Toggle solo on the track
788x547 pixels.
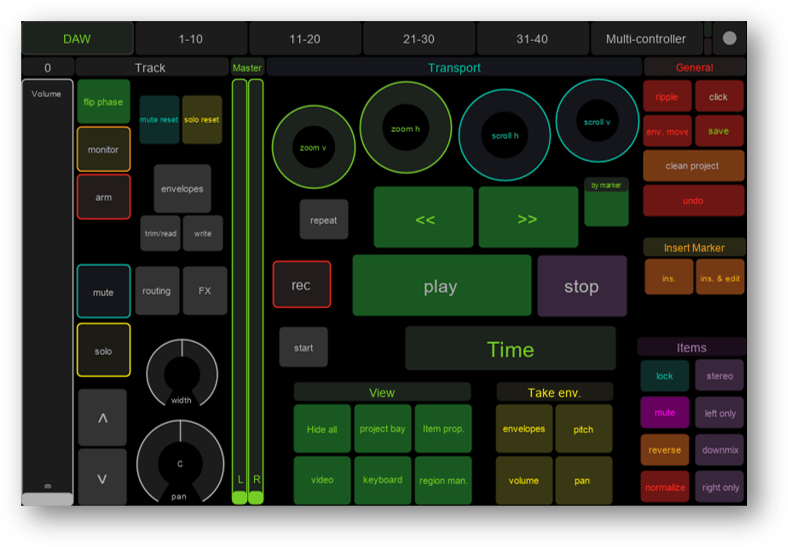(103, 351)
